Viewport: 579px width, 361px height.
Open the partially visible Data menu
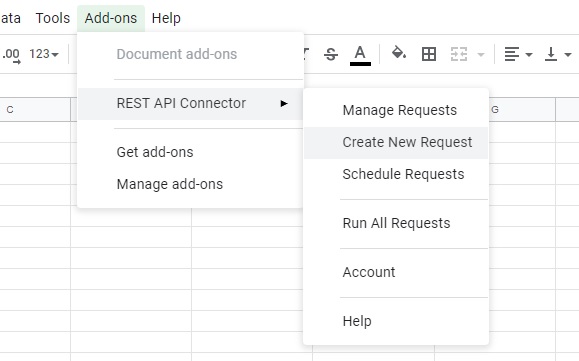[10, 18]
